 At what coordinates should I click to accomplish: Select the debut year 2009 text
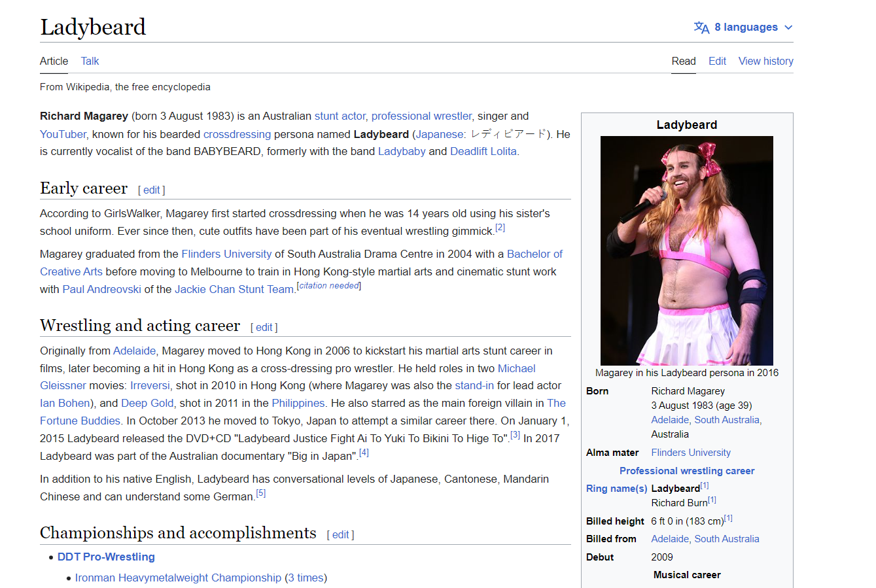662,557
